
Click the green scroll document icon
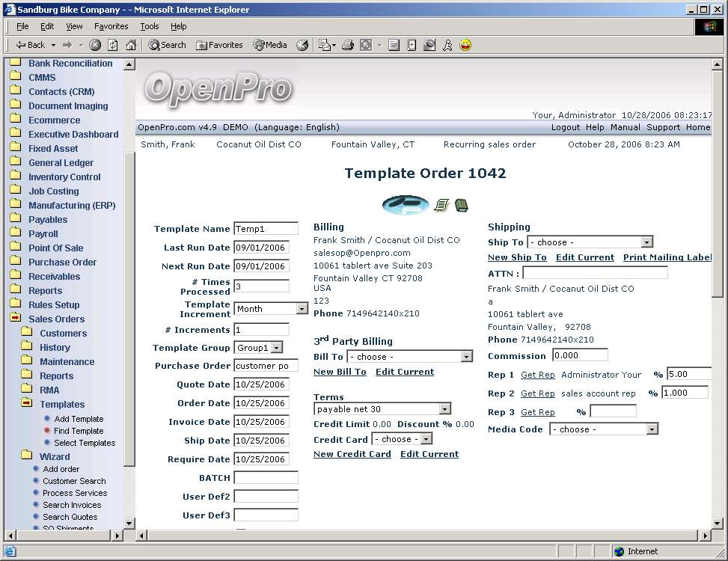pos(441,205)
